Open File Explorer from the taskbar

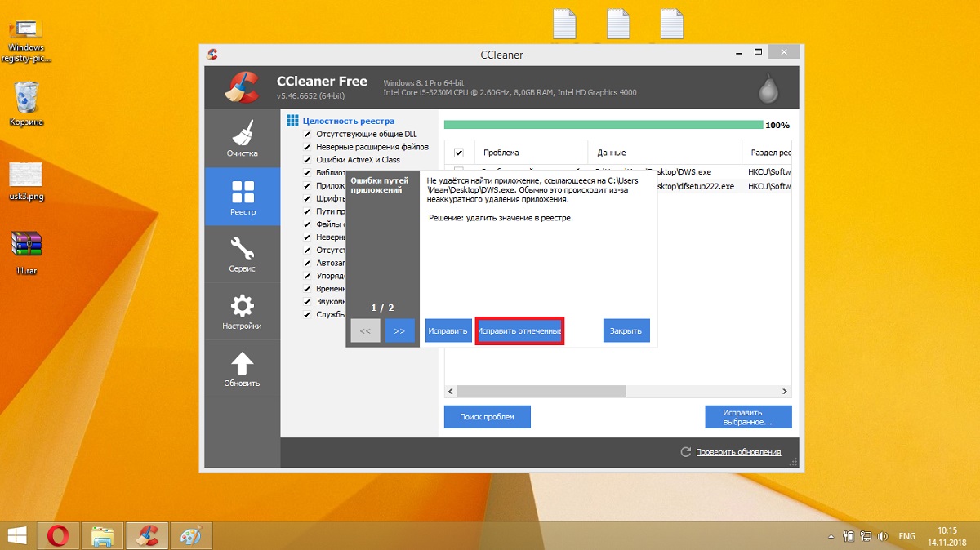(102, 535)
